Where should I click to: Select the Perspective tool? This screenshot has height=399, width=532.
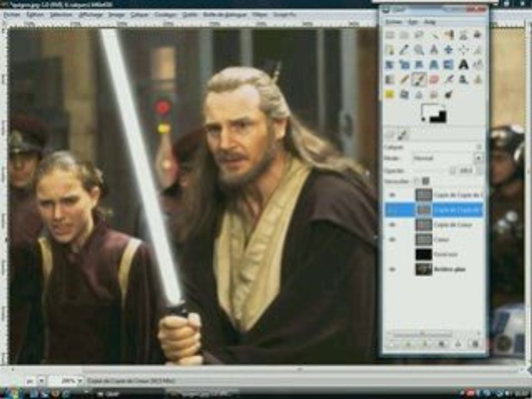point(434,64)
